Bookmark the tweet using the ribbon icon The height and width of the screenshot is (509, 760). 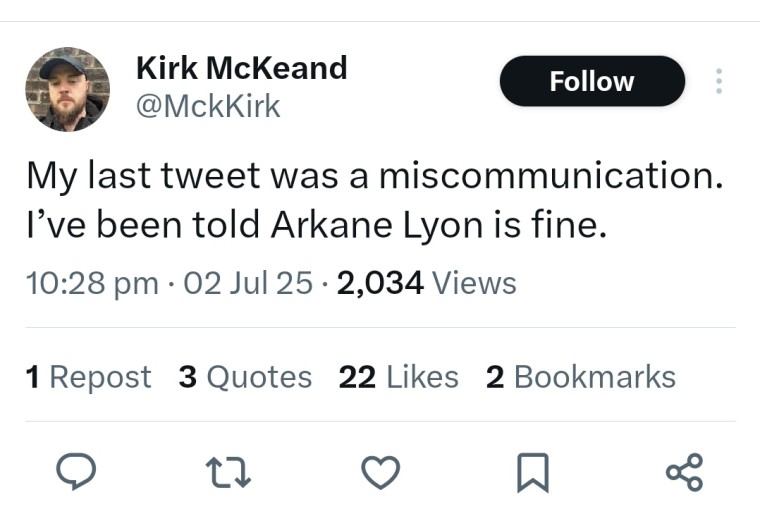coord(533,472)
